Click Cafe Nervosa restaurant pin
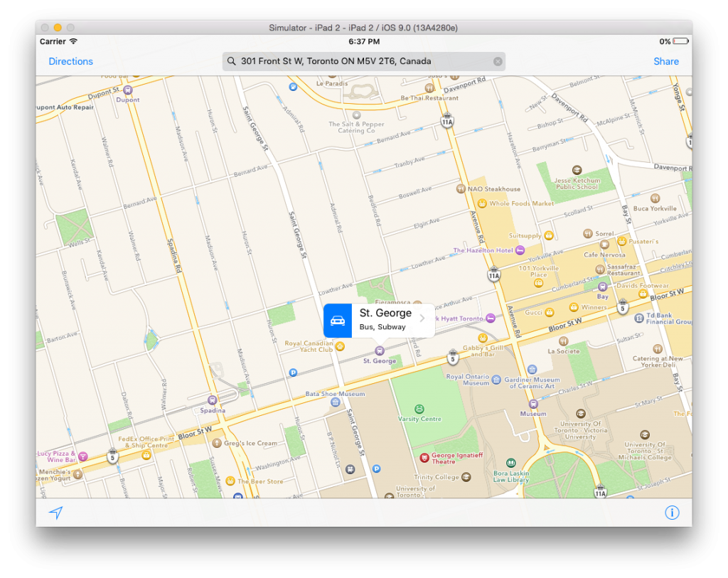This screenshot has width=728, height=578. [604, 244]
